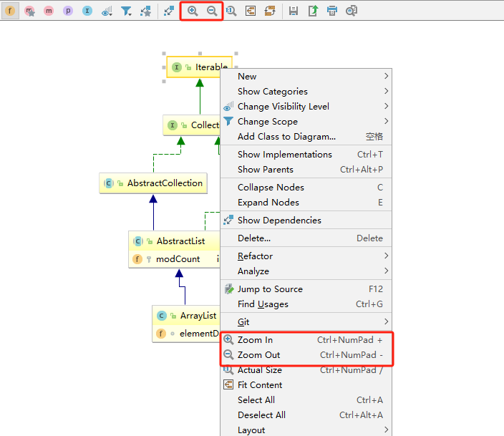Image resolution: width=504 pixels, height=436 pixels.
Task: Click the Fit Content toolbar icon
Action: [251, 11]
